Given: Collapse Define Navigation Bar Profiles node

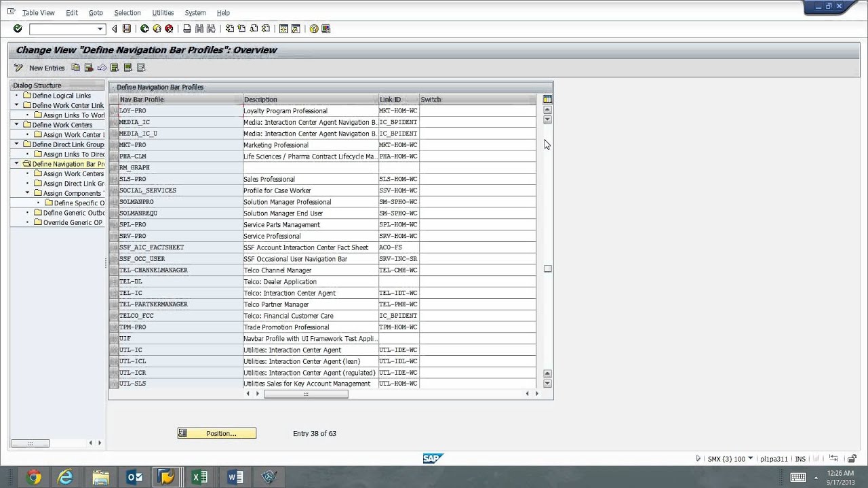Looking at the screenshot, I should (16, 164).
